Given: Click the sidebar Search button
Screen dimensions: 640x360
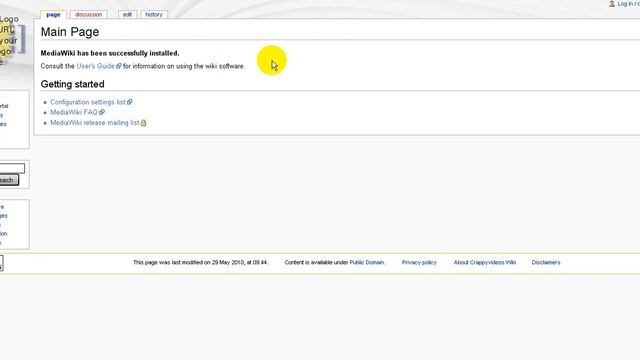Looking at the screenshot, I should [x=9, y=180].
